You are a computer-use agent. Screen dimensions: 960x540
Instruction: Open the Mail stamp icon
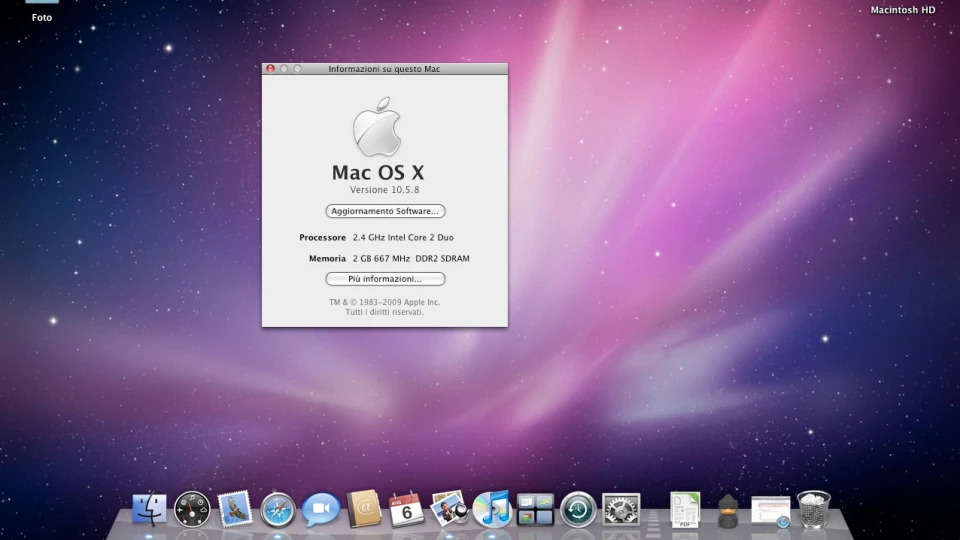235,509
